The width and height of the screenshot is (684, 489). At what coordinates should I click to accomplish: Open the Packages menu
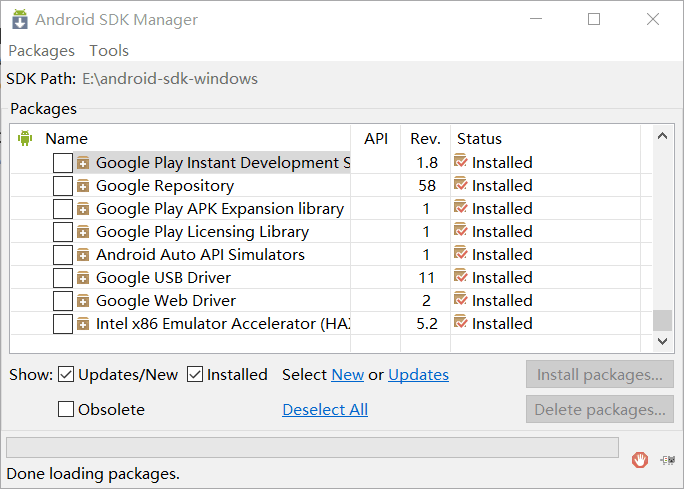[41, 51]
